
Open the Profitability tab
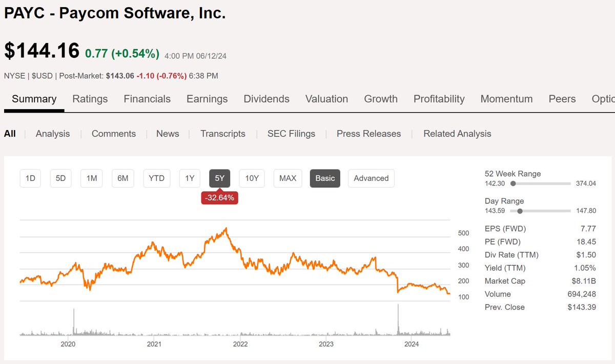439,99
